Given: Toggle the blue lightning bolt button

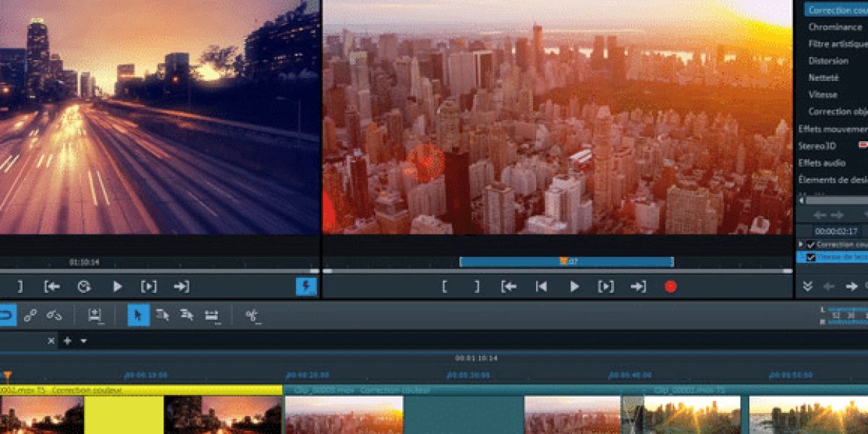Looking at the screenshot, I should coord(306,286).
